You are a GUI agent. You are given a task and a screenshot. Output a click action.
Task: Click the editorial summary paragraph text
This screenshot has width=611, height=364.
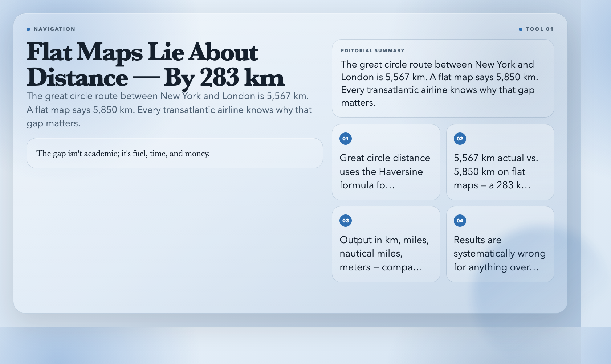(x=439, y=83)
